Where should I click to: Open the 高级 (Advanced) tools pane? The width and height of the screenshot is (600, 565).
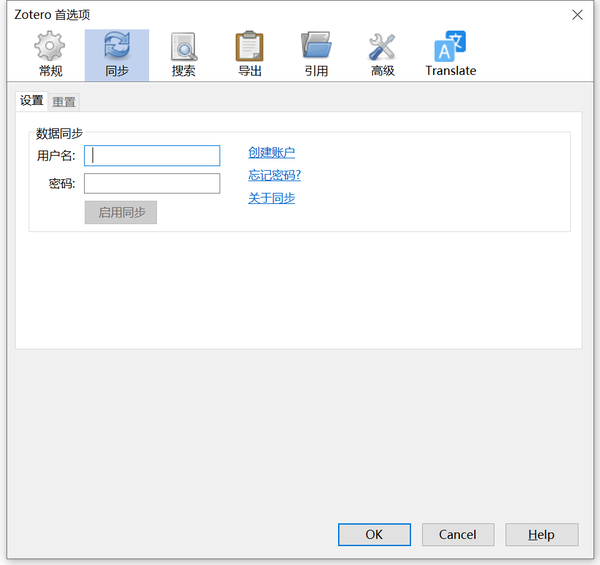(x=382, y=55)
